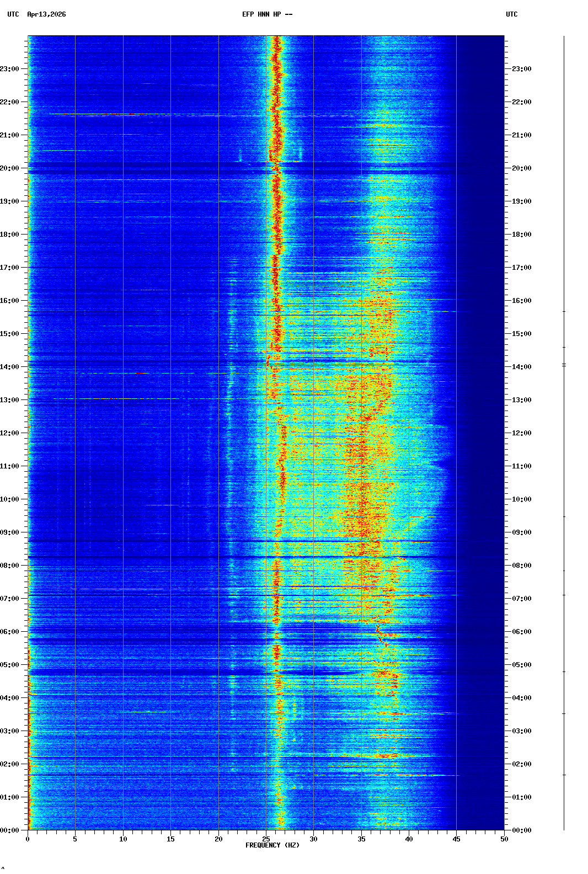
Task: Click the Apr13,2026 date text
Action: click(46, 14)
